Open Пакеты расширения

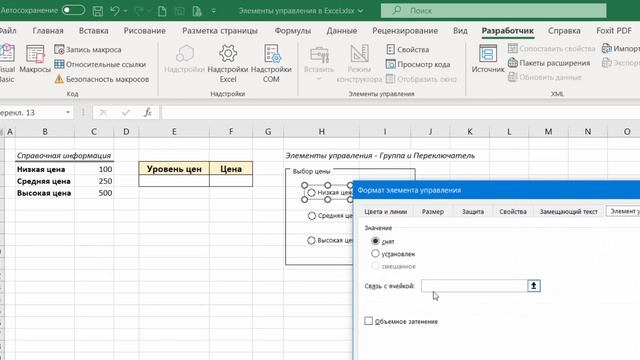[549, 63]
